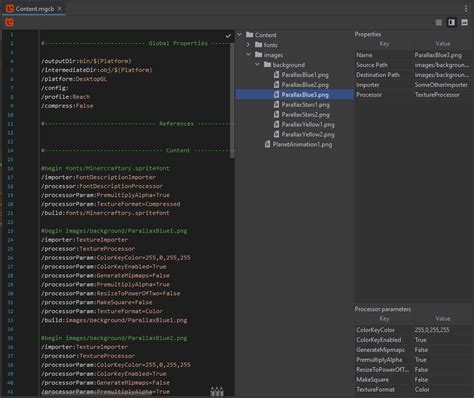Image resolution: width=474 pixels, height=398 pixels.
Task: Click the orange MonoGame toolbar icon
Action: click(x=10, y=22)
